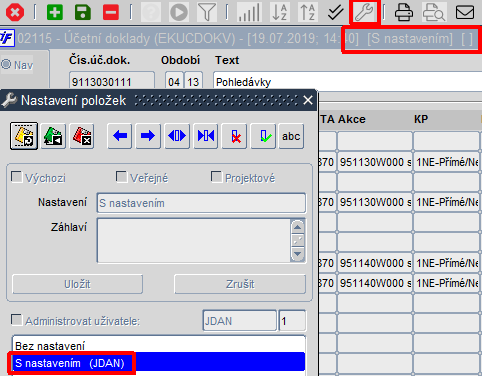Close the Nastavení položek dialog
Screen dimensions: 482x376
click(x=308, y=100)
